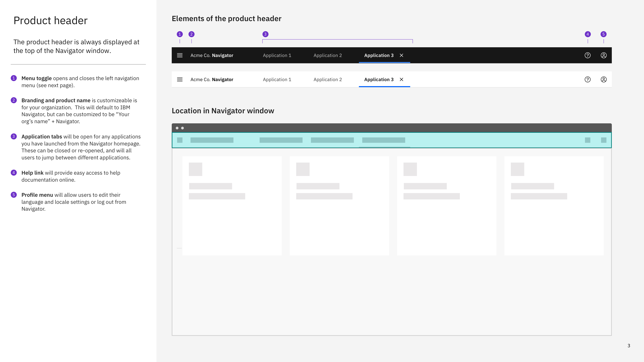Open help icon in light header
644x362 pixels.
click(x=587, y=79)
